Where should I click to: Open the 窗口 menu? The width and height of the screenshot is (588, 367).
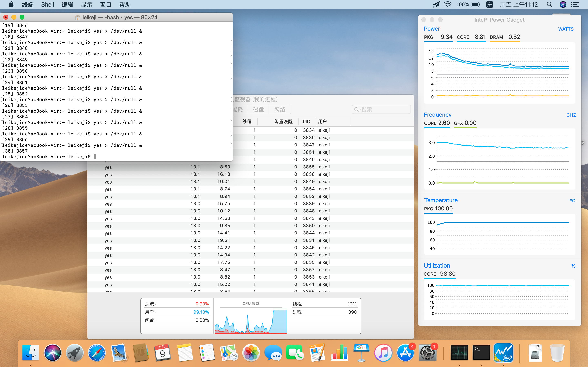(106, 5)
